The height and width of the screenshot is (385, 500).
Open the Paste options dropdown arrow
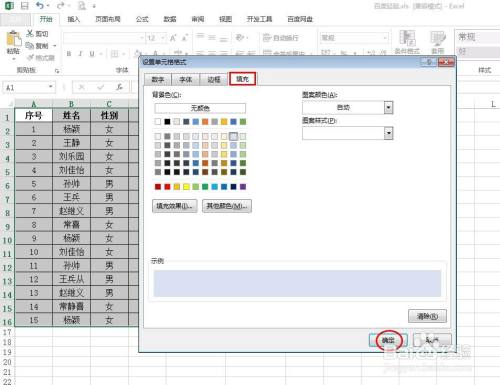pos(13,59)
